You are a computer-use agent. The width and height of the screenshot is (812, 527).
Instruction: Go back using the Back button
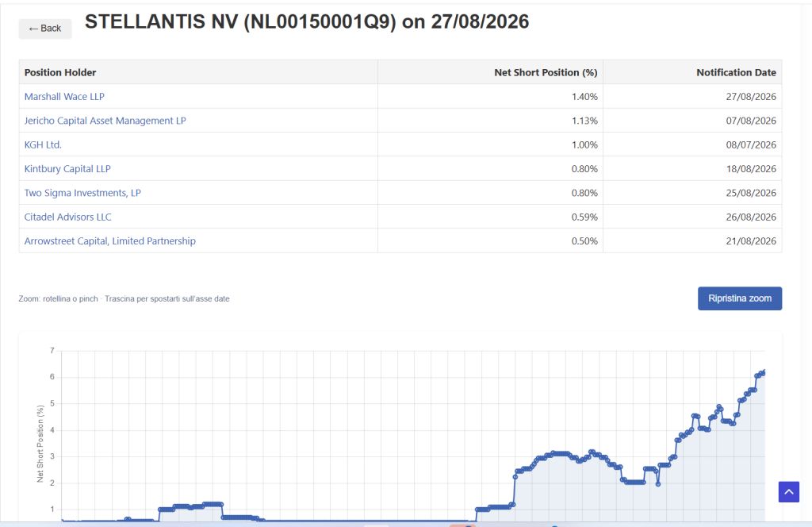click(x=45, y=29)
